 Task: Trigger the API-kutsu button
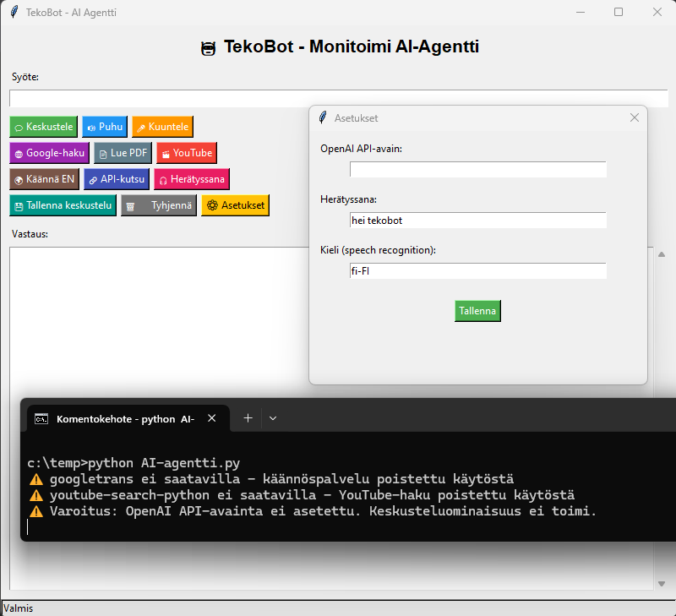click(117, 179)
